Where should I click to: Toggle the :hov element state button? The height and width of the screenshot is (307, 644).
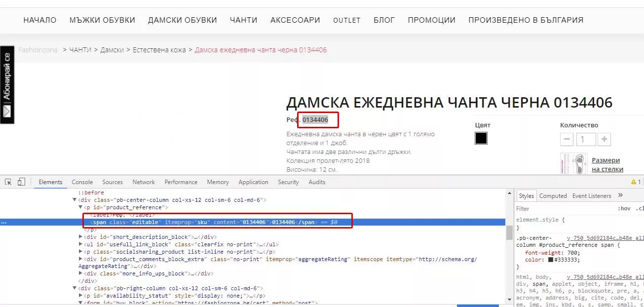(624, 208)
